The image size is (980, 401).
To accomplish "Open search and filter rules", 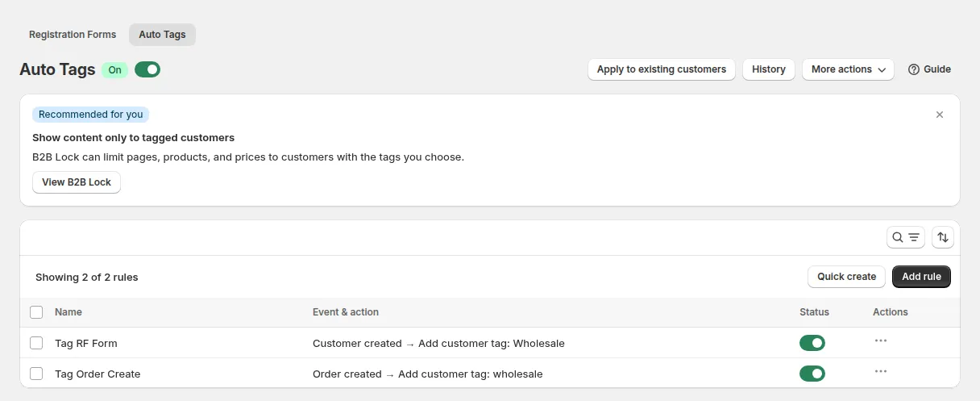I will click(x=906, y=237).
